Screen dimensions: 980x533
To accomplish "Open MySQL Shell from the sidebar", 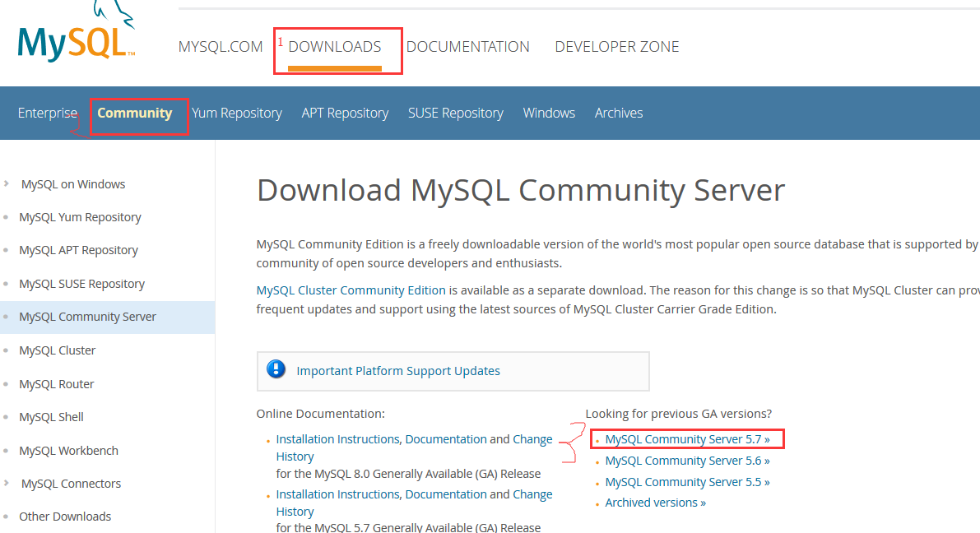I will (x=51, y=417).
